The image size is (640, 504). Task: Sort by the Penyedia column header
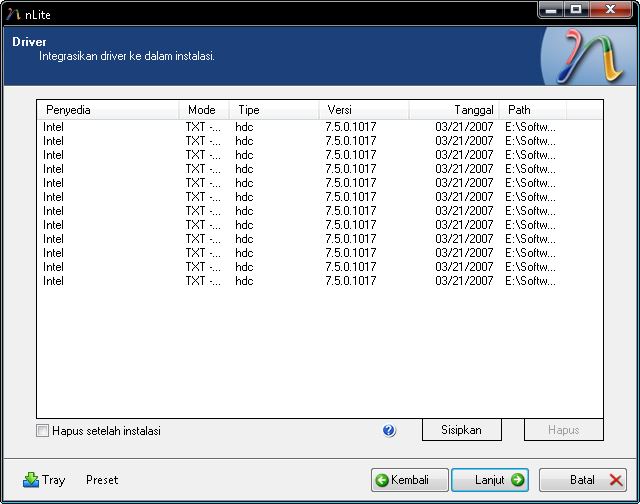tap(108, 110)
